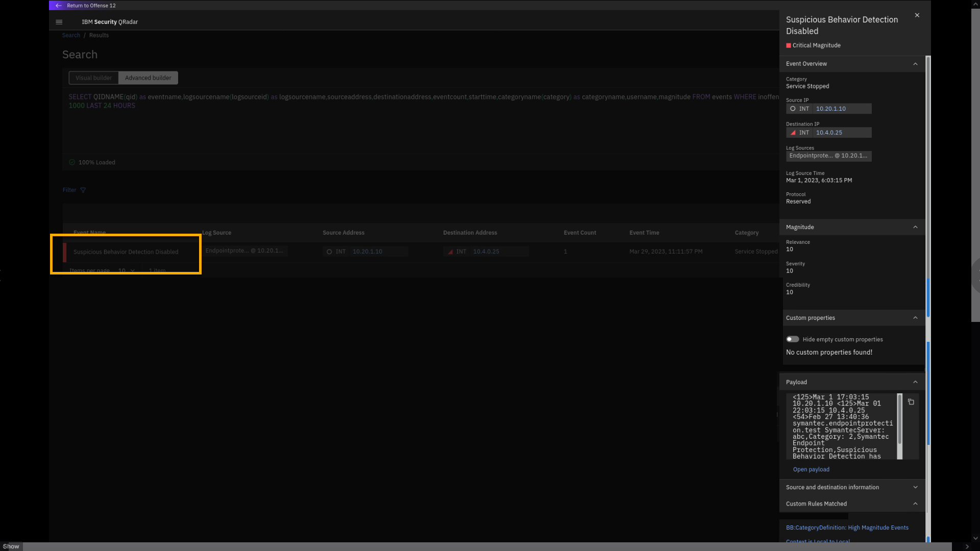This screenshot has width=980, height=551.
Task: Click Source IP 10.20.1.10 in panel
Action: 830,109
